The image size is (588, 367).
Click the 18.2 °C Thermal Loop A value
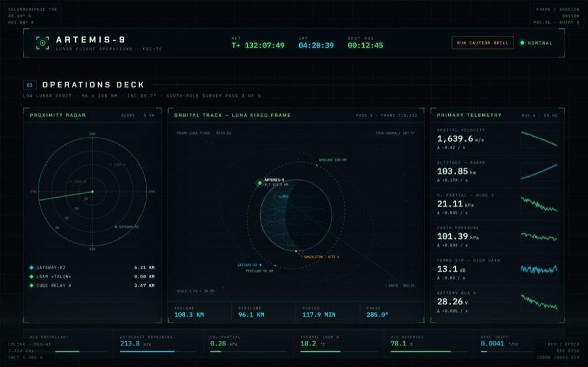[x=312, y=343]
